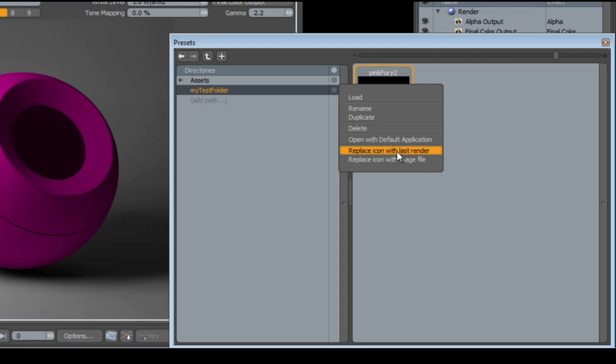Expand the Assets directory tree
Viewport: 616px width, 364px height.
181,80
